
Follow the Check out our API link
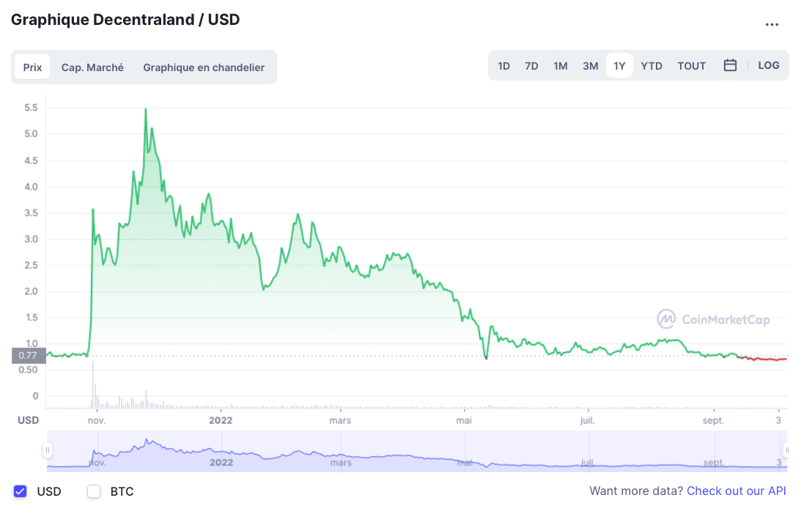(x=736, y=491)
